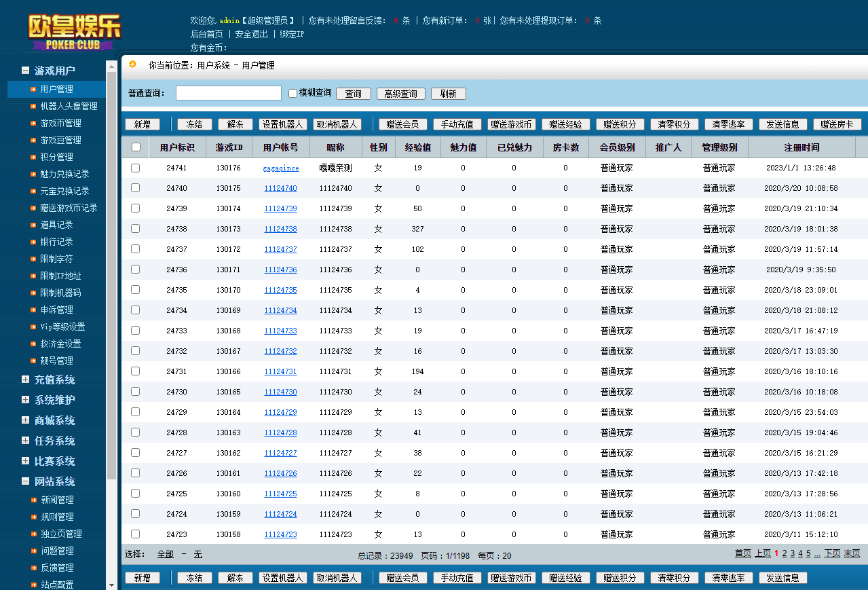Enable the 模糊查询 fuzzy search checkbox
The width and height of the screenshot is (868, 590).
point(293,93)
